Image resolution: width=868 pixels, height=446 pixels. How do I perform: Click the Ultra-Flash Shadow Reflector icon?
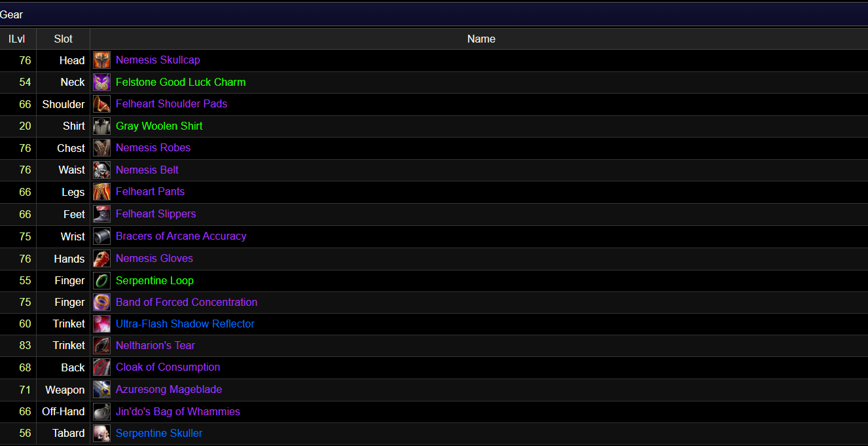pos(101,324)
